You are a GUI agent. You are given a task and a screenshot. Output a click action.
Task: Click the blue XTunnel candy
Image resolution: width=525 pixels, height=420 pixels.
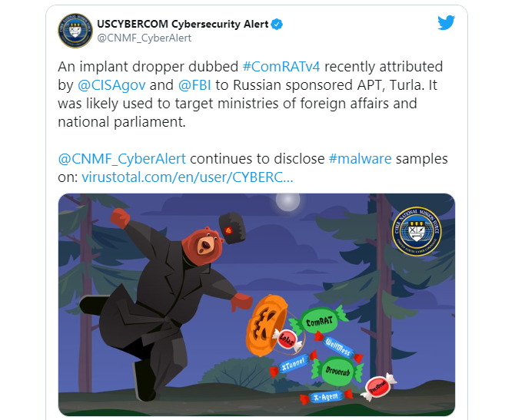pos(294,364)
